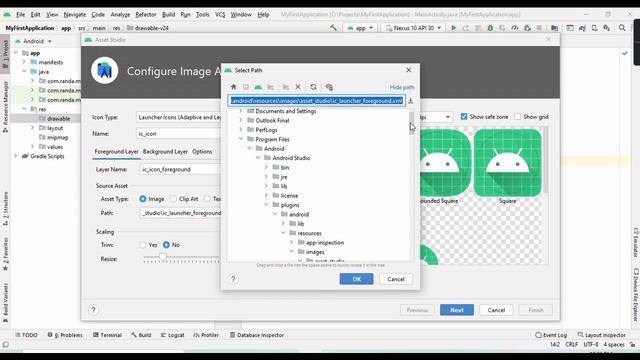The height and width of the screenshot is (360, 640).
Task: Expand the PerfLogs folder
Action: click(x=241, y=130)
